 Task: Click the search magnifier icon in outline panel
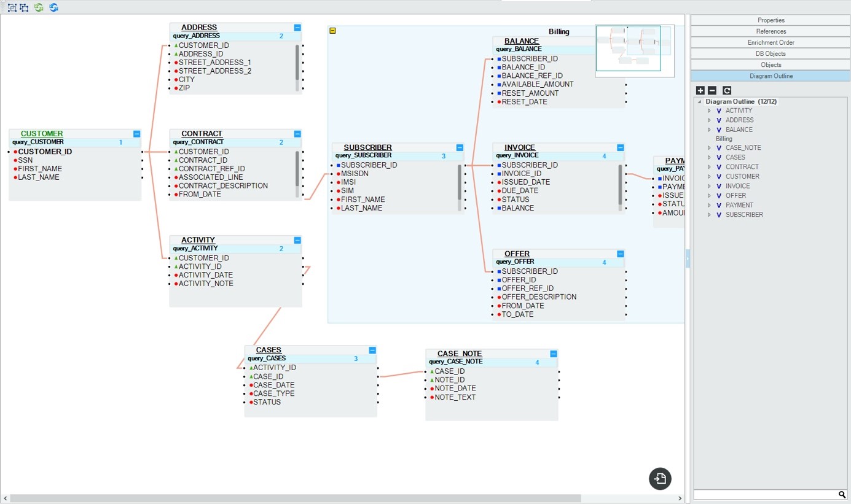coord(842,495)
